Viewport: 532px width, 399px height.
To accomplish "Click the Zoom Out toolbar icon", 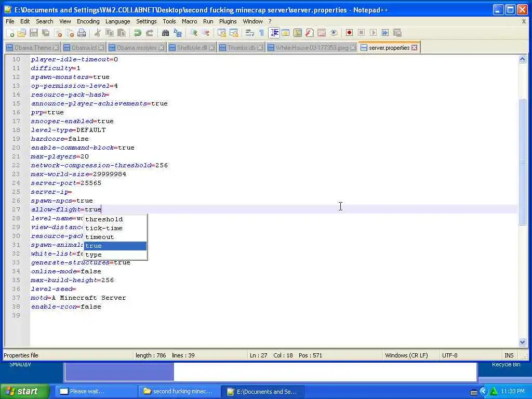I will click(x=206, y=33).
